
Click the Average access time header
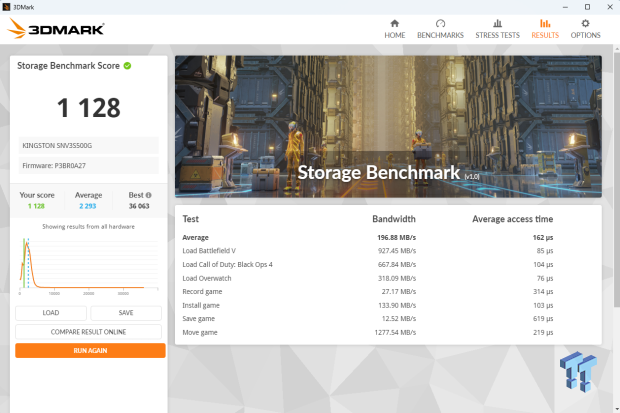coord(512,219)
